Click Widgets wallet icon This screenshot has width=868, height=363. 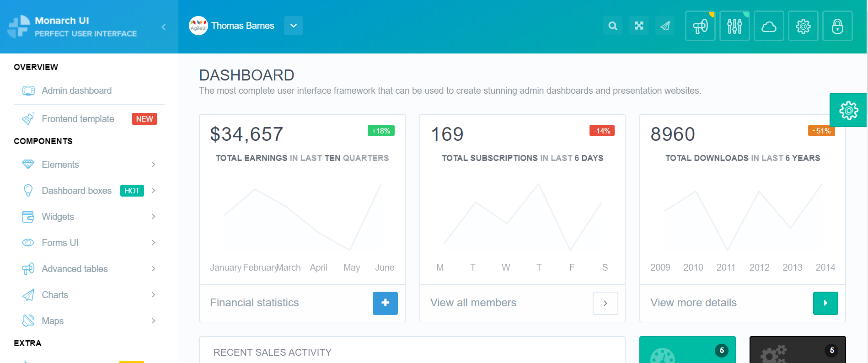coord(28,216)
